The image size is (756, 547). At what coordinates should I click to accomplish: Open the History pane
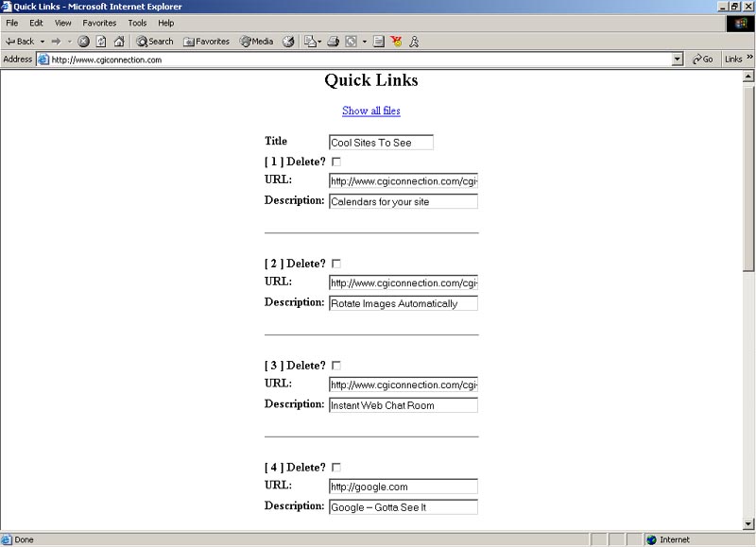(288, 42)
